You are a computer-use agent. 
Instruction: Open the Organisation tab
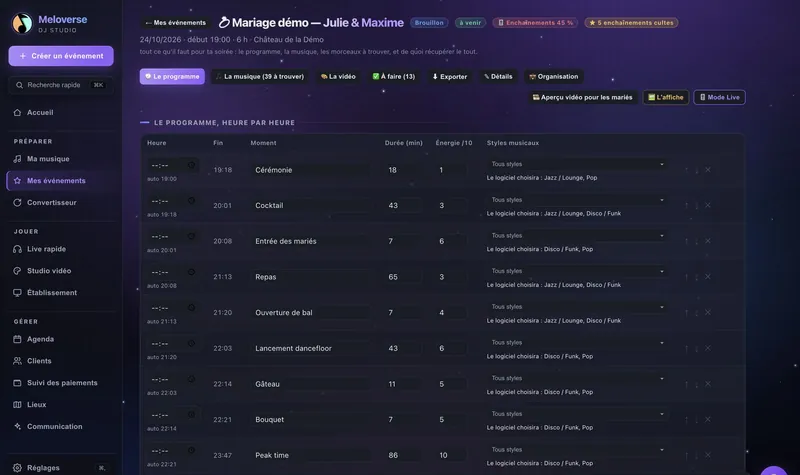(554, 77)
